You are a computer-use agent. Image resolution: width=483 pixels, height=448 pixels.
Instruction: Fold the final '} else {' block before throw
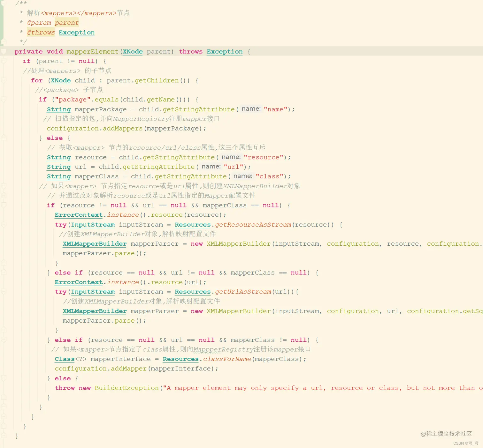[4, 378]
